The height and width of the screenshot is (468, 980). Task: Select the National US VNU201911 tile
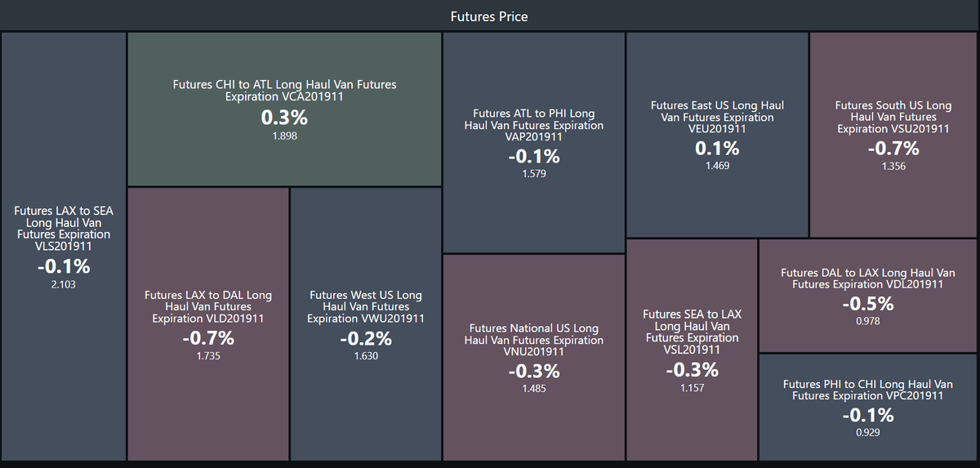[x=534, y=358]
